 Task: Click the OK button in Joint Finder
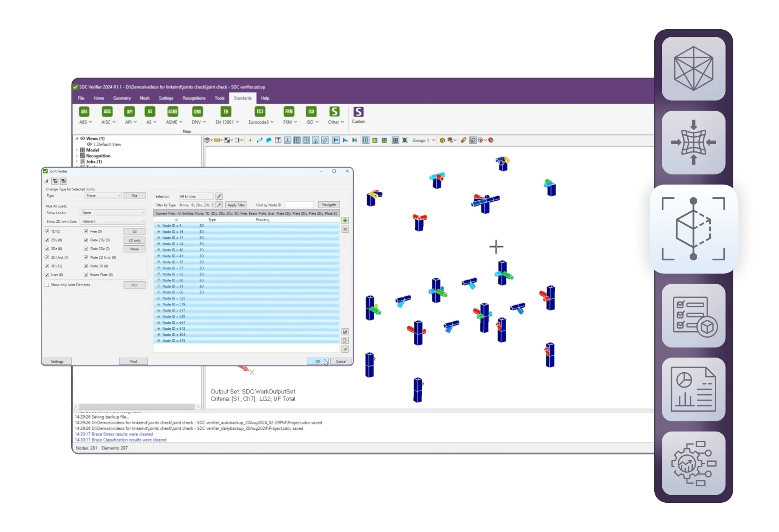pos(317,361)
